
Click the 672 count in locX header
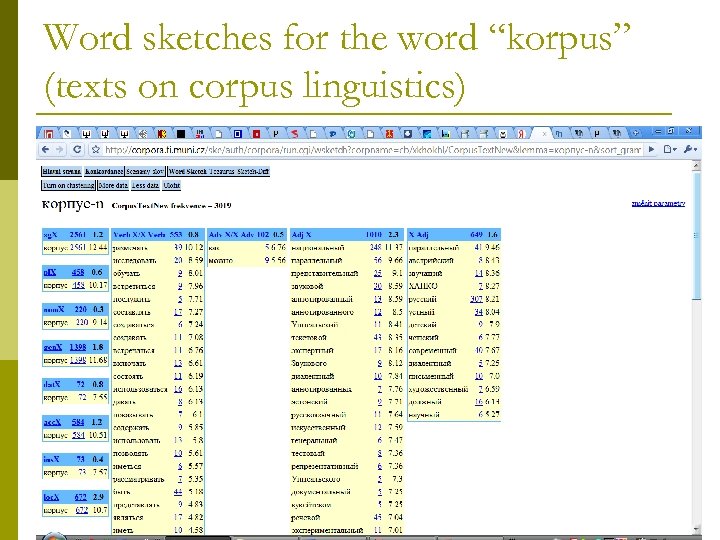[x=80, y=497]
